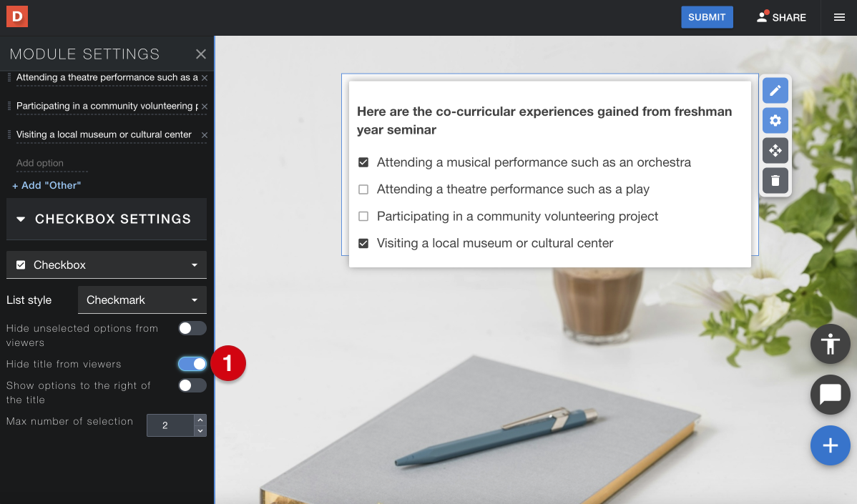Remove the local museum option

coord(205,135)
